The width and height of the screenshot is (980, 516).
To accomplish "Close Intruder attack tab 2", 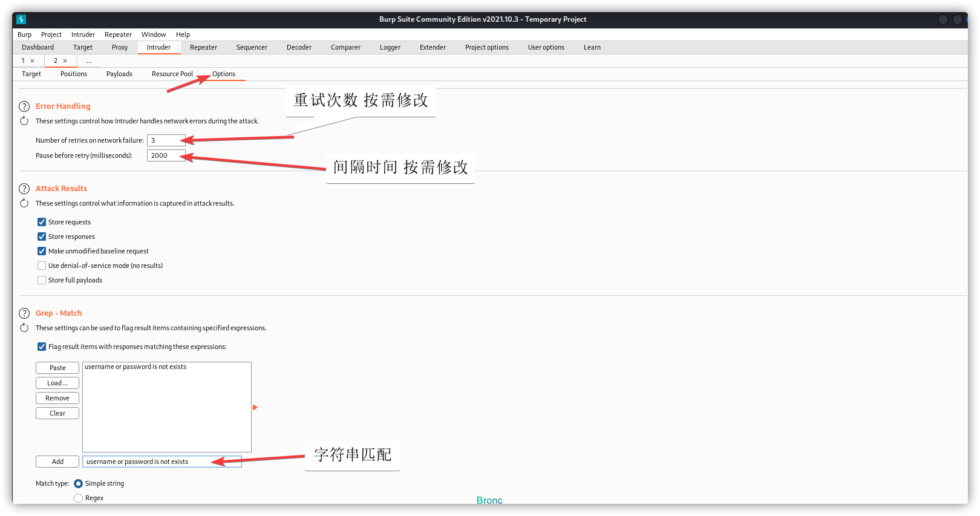I will click(x=65, y=60).
